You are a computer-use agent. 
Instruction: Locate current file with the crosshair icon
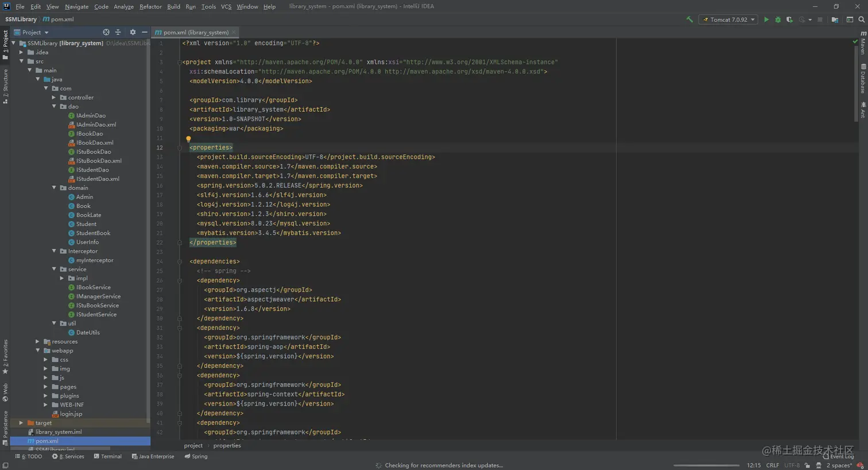click(106, 33)
